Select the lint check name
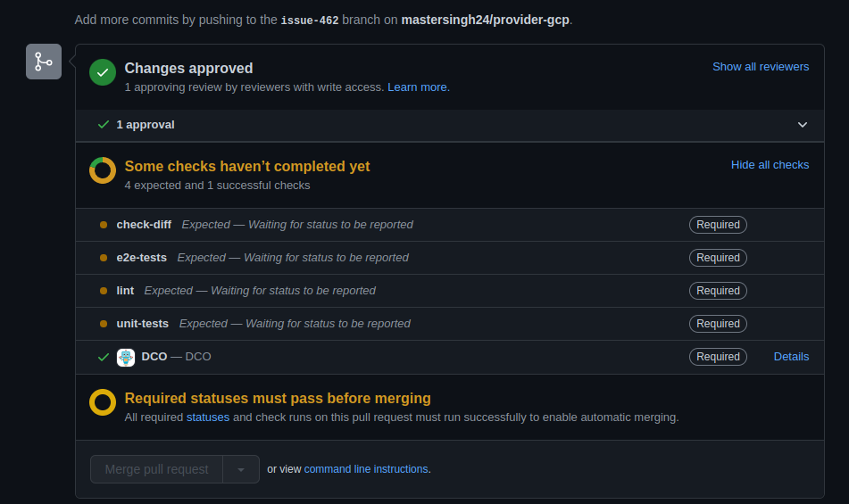The width and height of the screenshot is (849, 504). pos(125,291)
